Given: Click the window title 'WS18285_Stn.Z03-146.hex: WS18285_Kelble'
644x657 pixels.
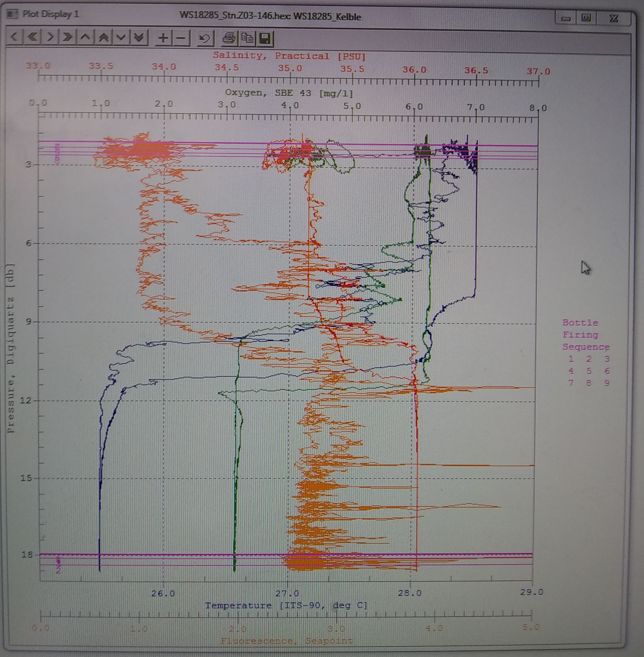Looking at the screenshot, I should coord(270,16).
